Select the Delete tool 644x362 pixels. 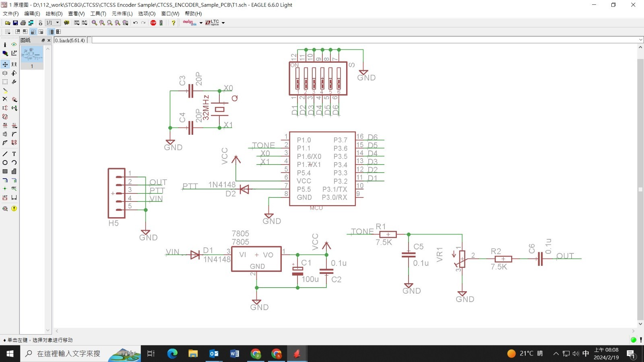pyautogui.click(x=5, y=99)
